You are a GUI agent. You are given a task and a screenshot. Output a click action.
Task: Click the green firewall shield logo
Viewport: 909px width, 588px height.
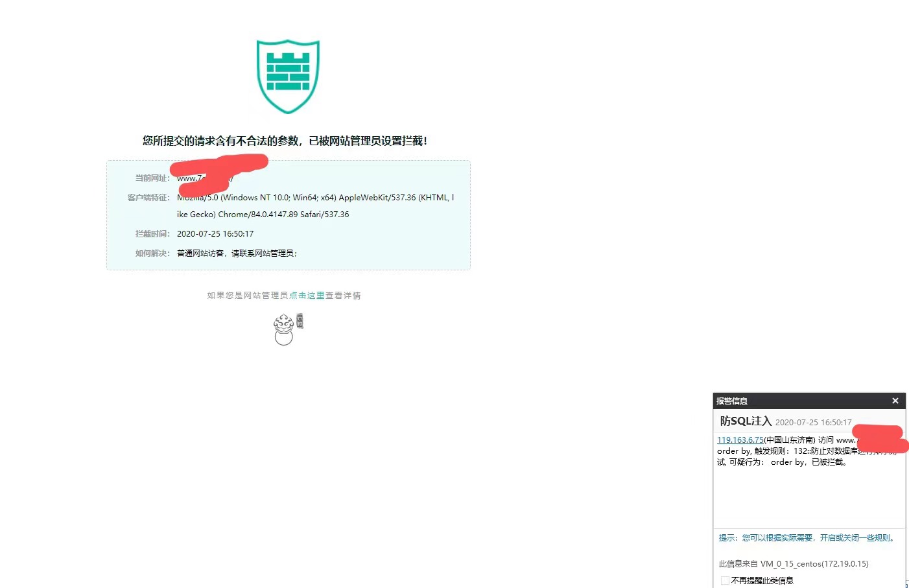pyautogui.click(x=288, y=76)
